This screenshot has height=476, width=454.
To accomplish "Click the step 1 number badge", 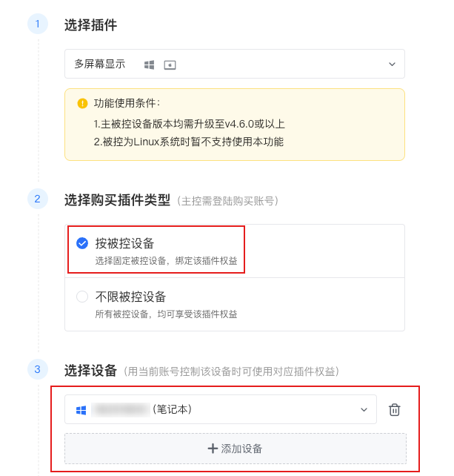I will click(x=38, y=24).
